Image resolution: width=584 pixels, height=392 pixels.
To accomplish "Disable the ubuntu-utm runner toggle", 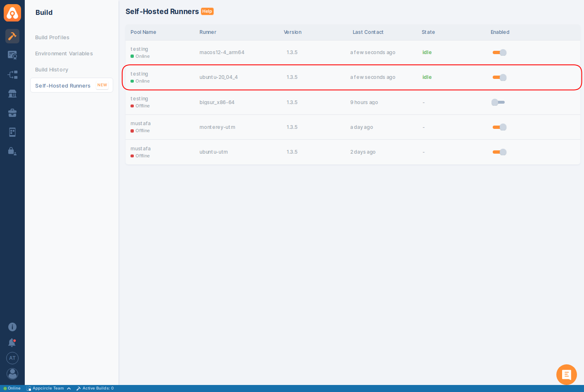I will pos(499,152).
